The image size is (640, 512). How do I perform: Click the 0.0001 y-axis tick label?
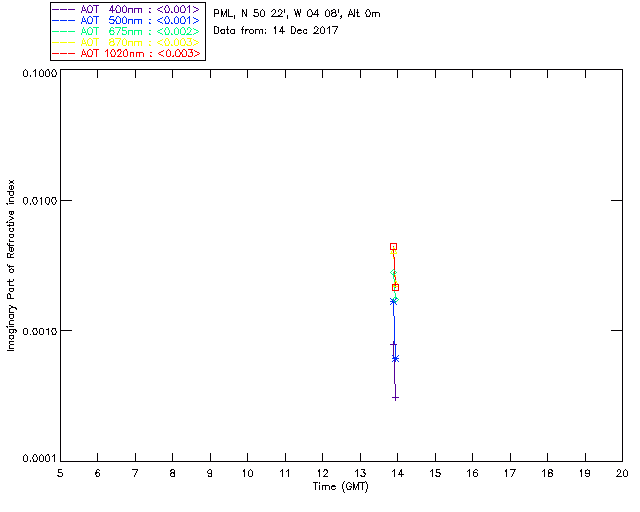pos(39,459)
